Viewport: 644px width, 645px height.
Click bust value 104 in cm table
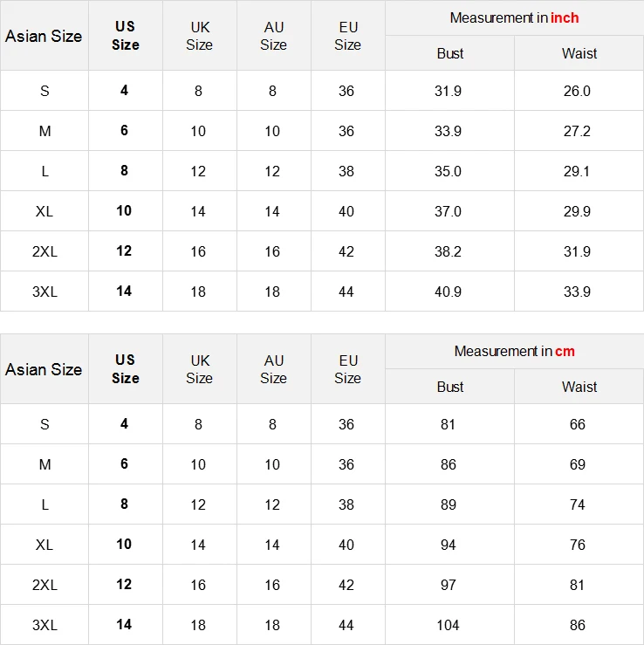(448, 625)
